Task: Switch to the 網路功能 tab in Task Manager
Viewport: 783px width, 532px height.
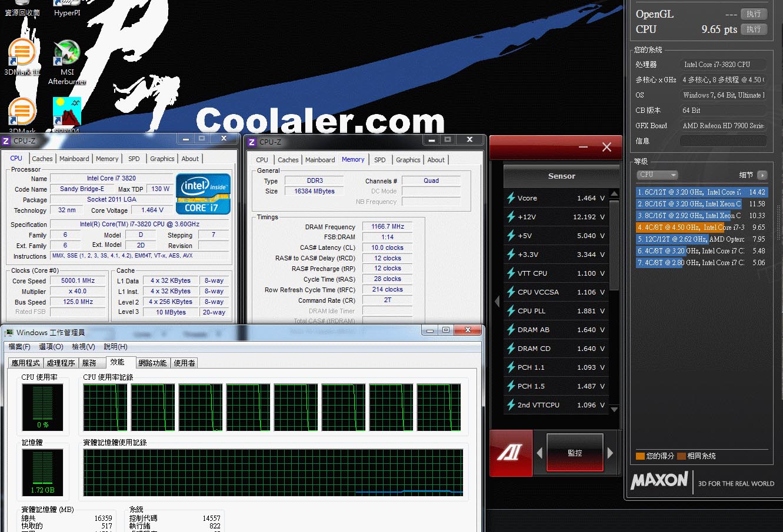Action: pyautogui.click(x=152, y=363)
